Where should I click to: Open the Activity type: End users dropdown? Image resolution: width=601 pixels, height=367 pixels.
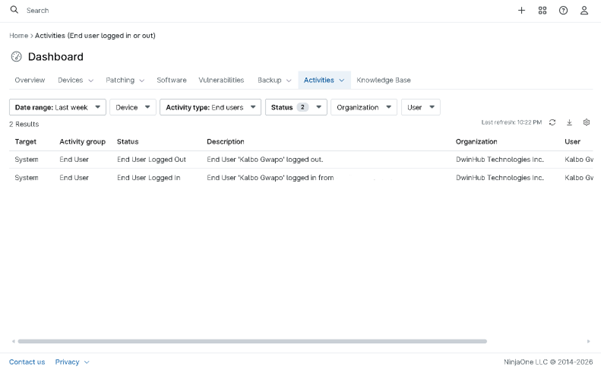[x=210, y=107]
